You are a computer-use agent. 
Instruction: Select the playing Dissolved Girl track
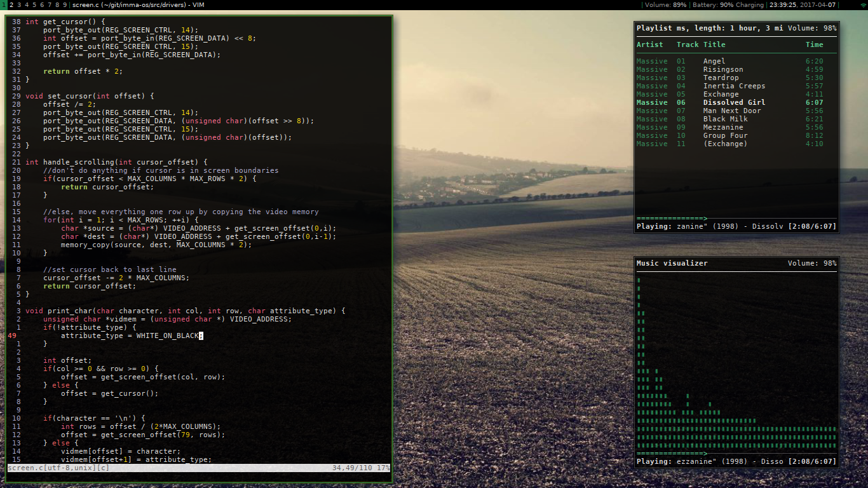[736, 102]
